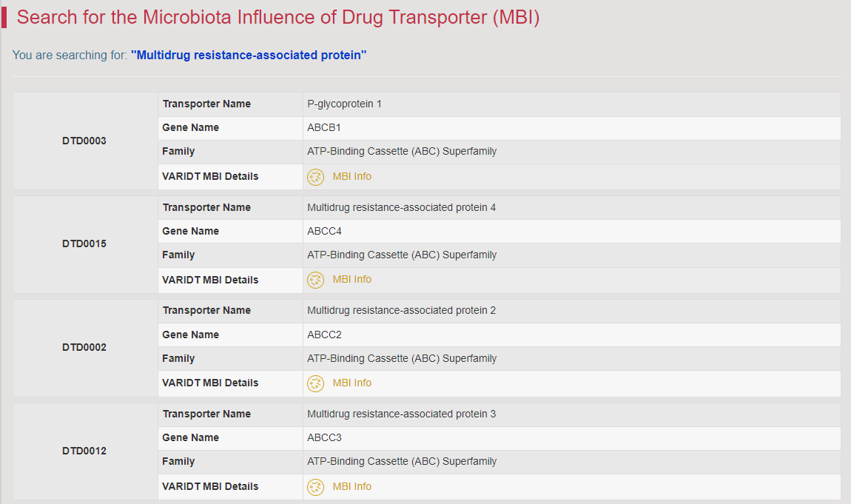Select the DTD0002 transporter ID cell
Screen dimensions: 851x504
84,348
